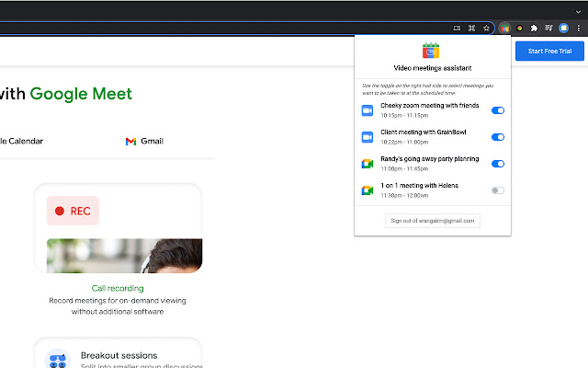Bookmark this page with the star icon

click(486, 29)
